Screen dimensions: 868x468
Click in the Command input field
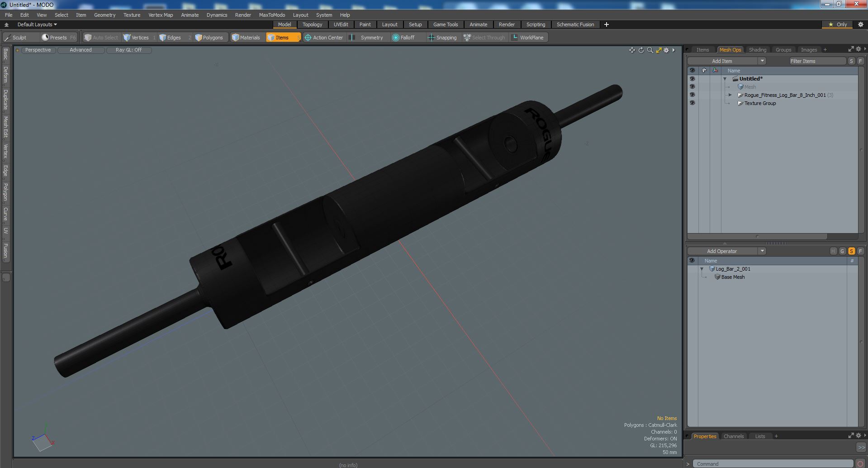click(x=773, y=464)
